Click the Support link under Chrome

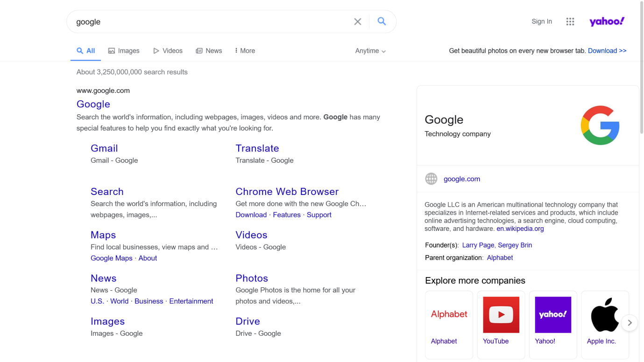[x=319, y=215]
